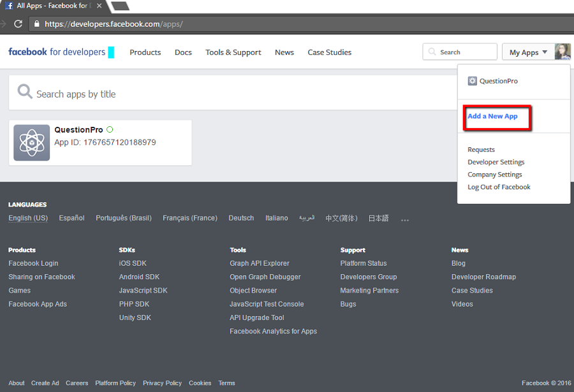Open the Products menu in navigation
The width and height of the screenshot is (574, 392).
coord(145,52)
